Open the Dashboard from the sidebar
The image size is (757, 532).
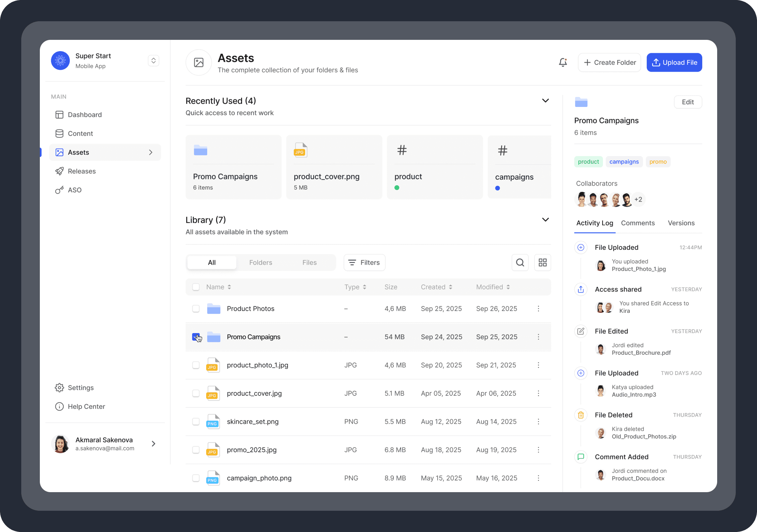click(85, 115)
